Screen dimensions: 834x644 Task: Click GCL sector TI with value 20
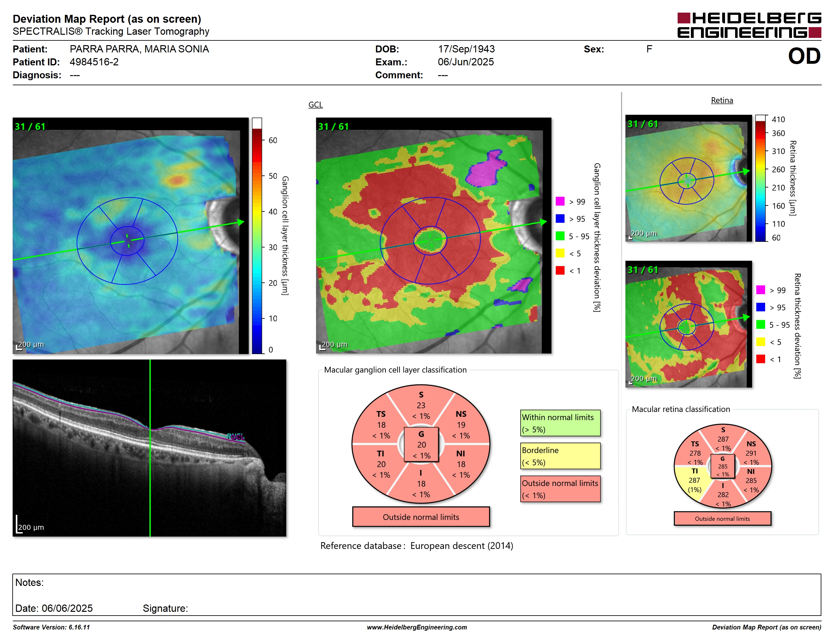(381, 464)
